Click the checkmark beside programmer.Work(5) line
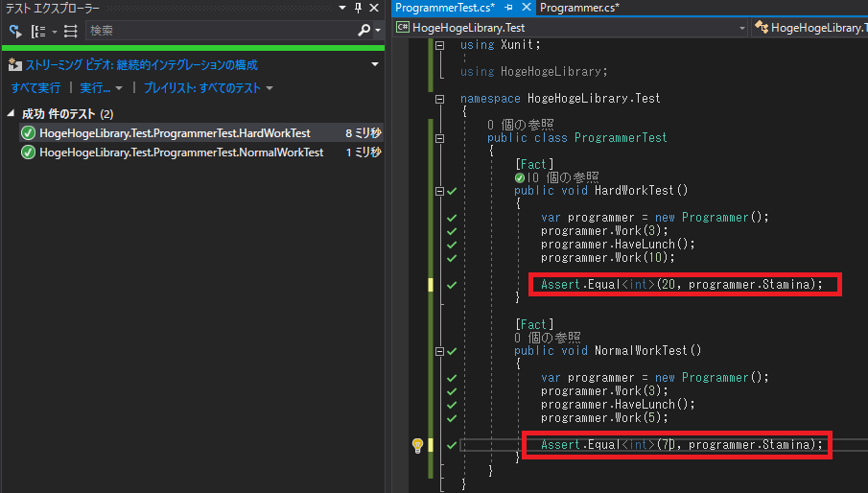This screenshot has width=868, height=493. [x=452, y=418]
